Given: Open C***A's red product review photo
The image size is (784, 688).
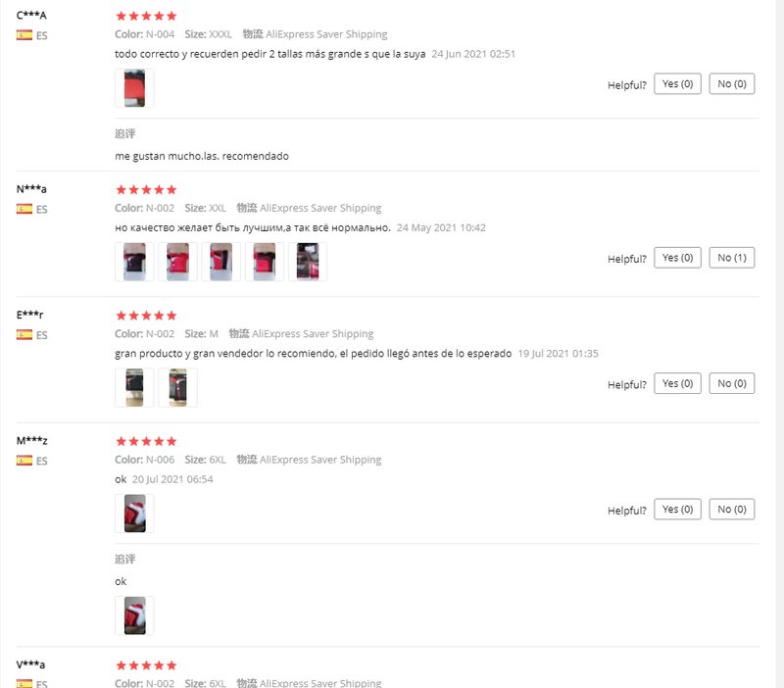Looking at the screenshot, I should (x=134, y=88).
